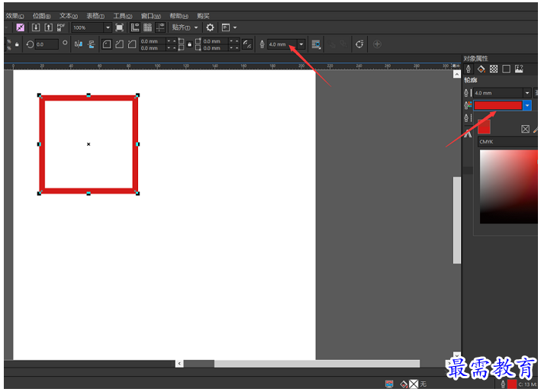541x392 pixels.
Task: Click the quick customize plus icon
Action: 377,44
